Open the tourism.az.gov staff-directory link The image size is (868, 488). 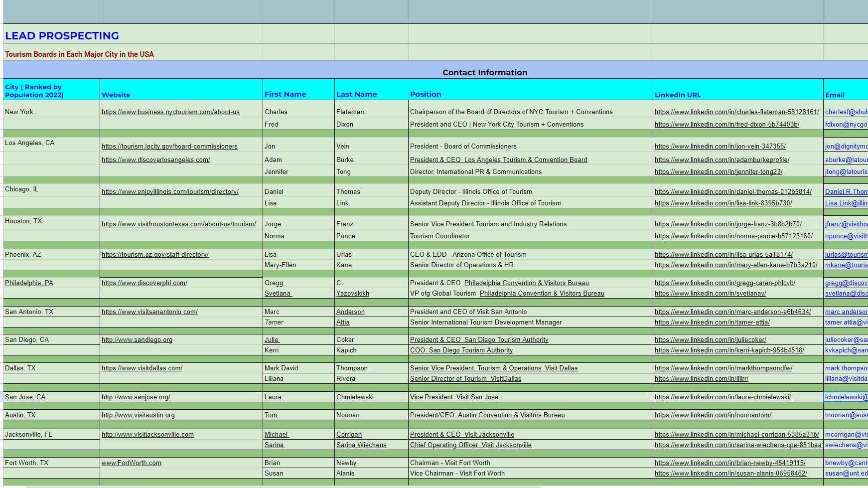pyautogui.click(x=155, y=255)
